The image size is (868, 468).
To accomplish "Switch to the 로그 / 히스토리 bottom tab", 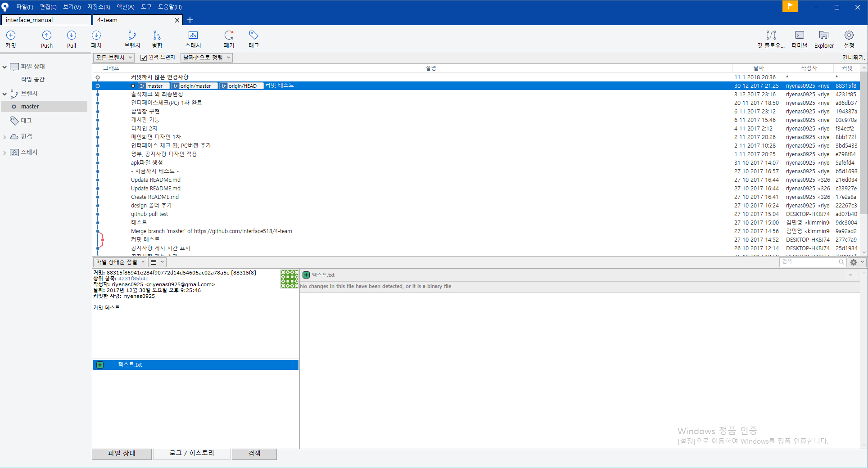I will point(192,453).
